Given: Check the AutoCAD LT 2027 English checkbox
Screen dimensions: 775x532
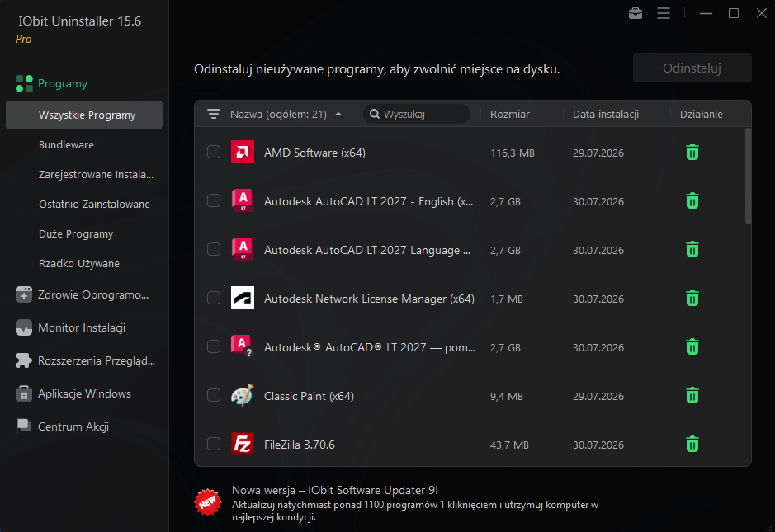Looking at the screenshot, I should pyautogui.click(x=214, y=200).
